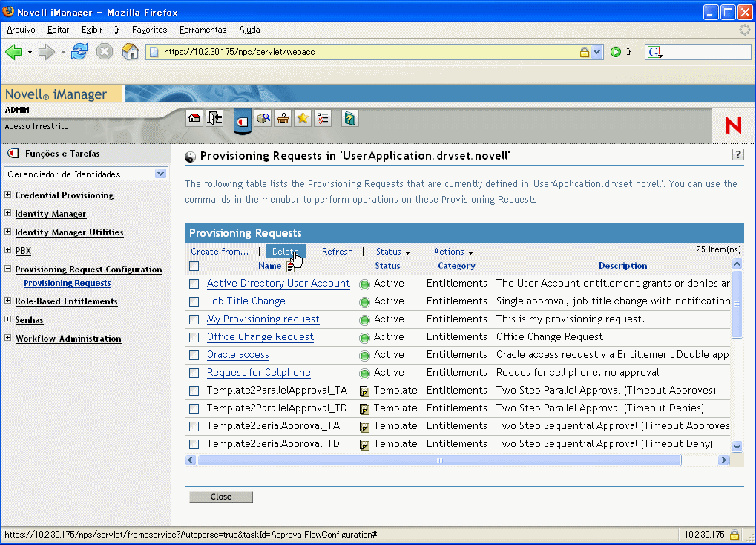Viewport: 756px width, 545px height.
Task: Open the View Objects toolbar icon
Action: point(263,118)
